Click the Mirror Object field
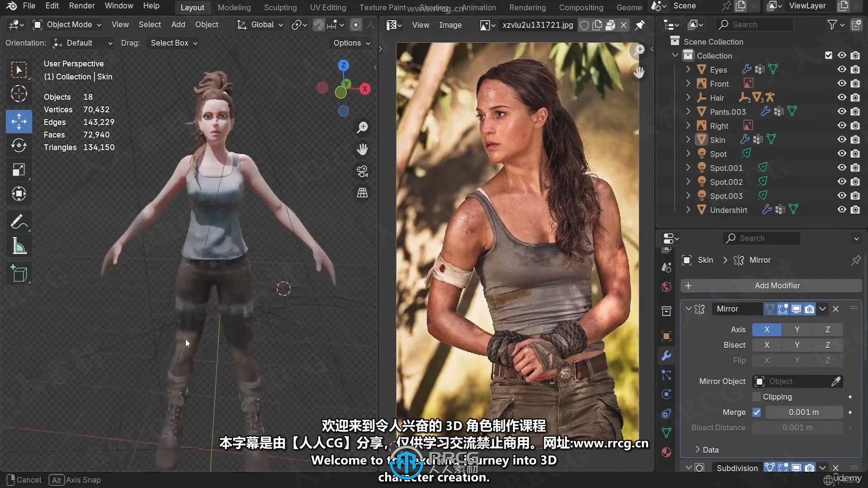 point(797,381)
